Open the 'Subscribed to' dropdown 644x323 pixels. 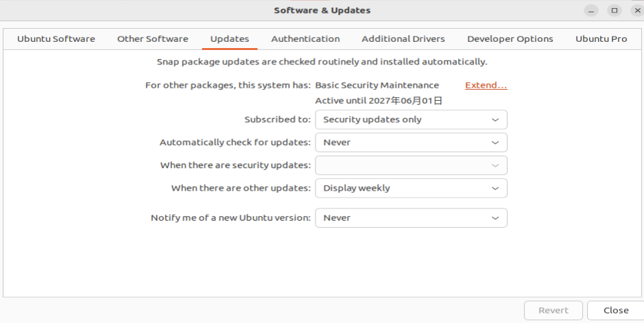pyautogui.click(x=411, y=119)
